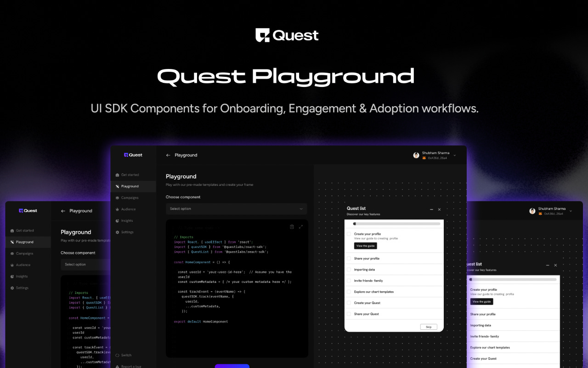Click Shubham Sharma's avatar in right window
This screenshot has height=368, width=588.
click(x=532, y=211)
